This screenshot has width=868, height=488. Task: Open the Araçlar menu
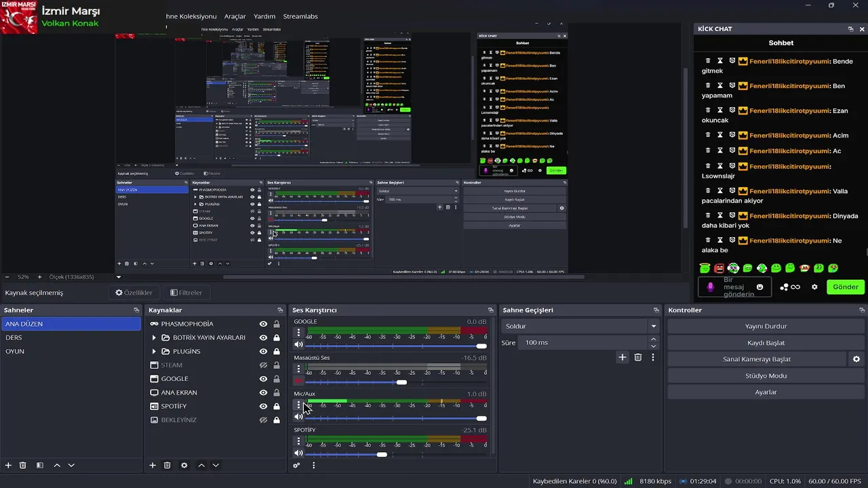[235, 16]
